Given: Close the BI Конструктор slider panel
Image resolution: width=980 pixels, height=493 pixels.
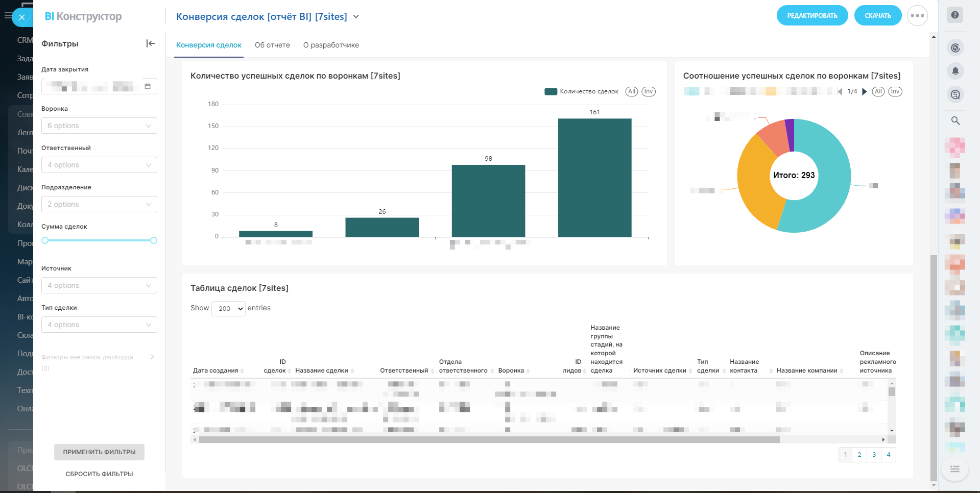Looking at the screenshot, I should coord(22,17).
